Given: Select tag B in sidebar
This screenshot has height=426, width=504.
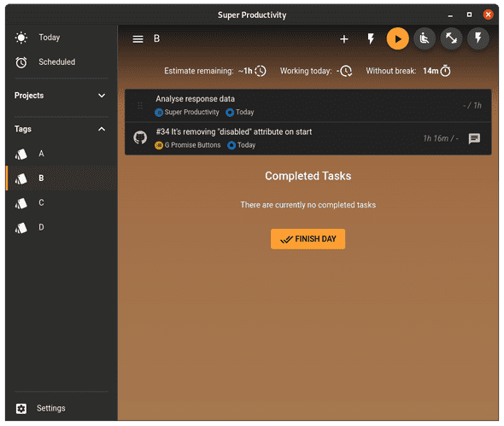Looking at the screenshot, I should [61, 178].
